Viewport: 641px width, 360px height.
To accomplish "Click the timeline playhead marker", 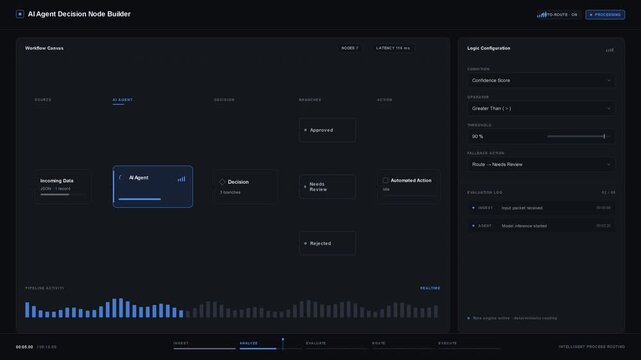I will pyautogui.click(x=282, y=344).
